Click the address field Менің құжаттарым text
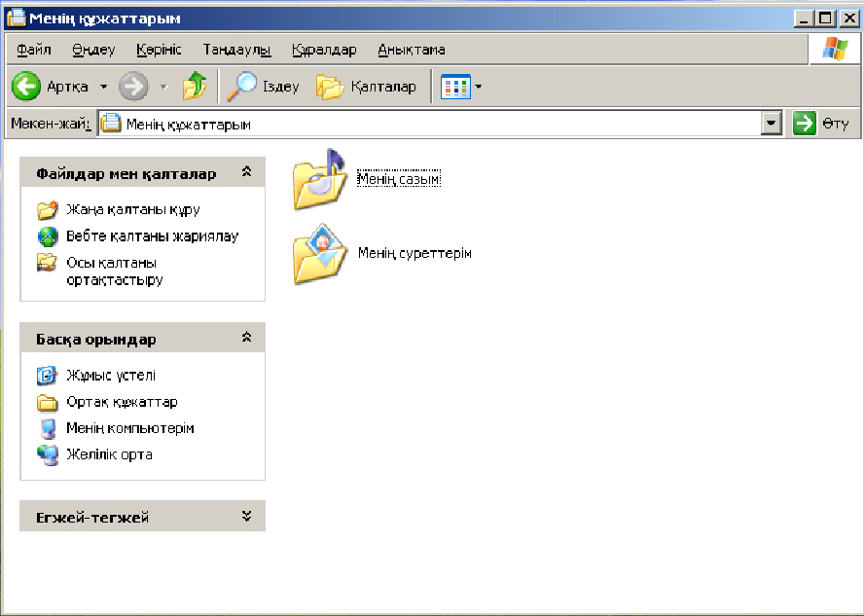 pos(189,125)
